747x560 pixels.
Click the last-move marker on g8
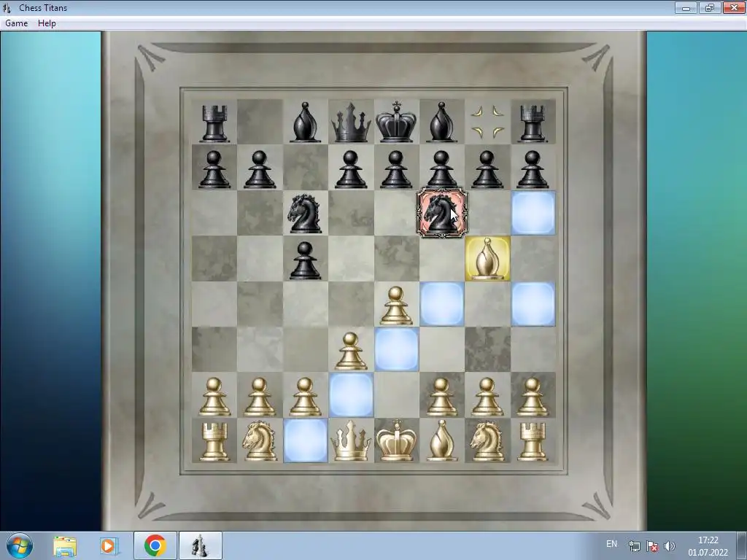coord(487,122)
